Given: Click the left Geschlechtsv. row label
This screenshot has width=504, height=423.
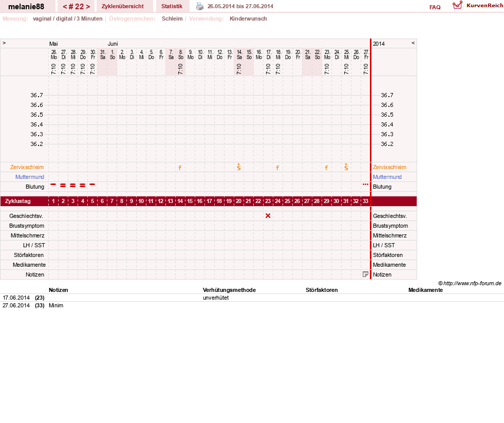Looking at the screenshot, I should pos(26,216).
